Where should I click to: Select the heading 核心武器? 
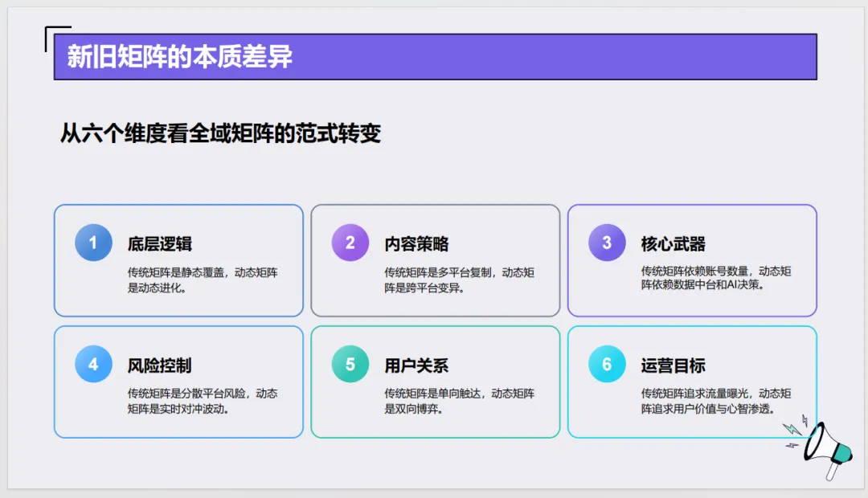[x=674, y=244]
